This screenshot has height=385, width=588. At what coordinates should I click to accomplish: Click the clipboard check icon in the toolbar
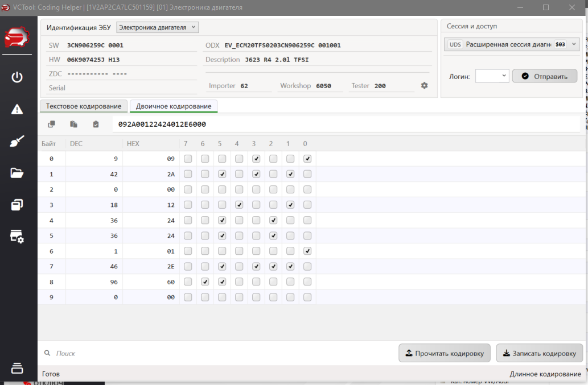point(96,124)
